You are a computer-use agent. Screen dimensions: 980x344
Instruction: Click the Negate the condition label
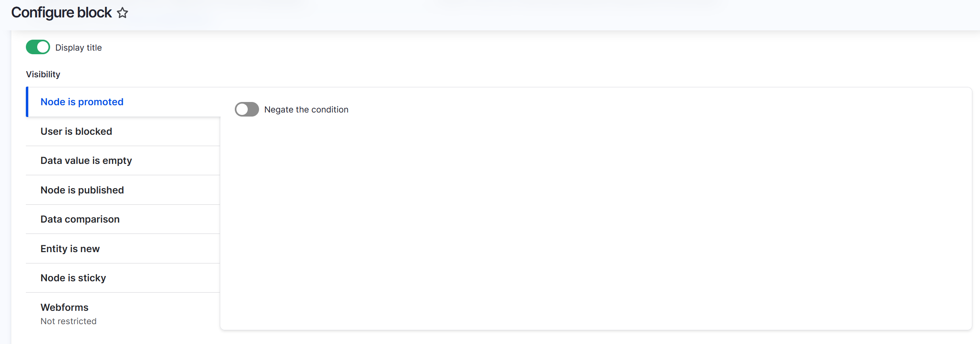point(306,110)
